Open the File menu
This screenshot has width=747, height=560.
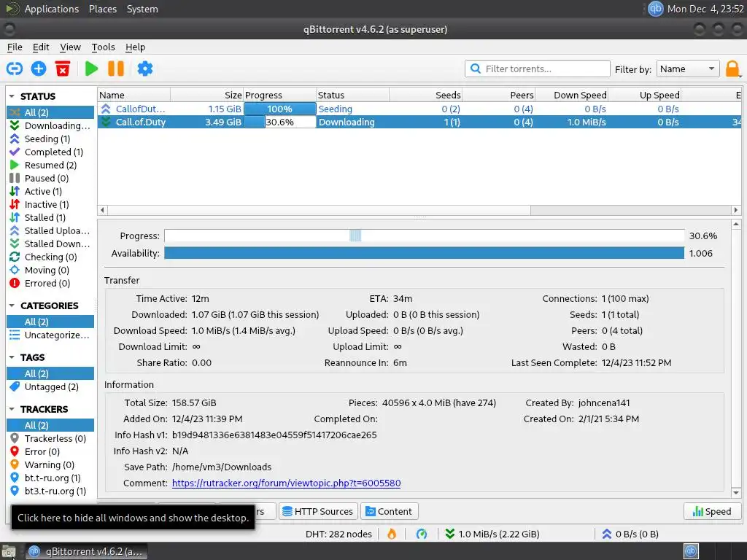tap(15, 47)
